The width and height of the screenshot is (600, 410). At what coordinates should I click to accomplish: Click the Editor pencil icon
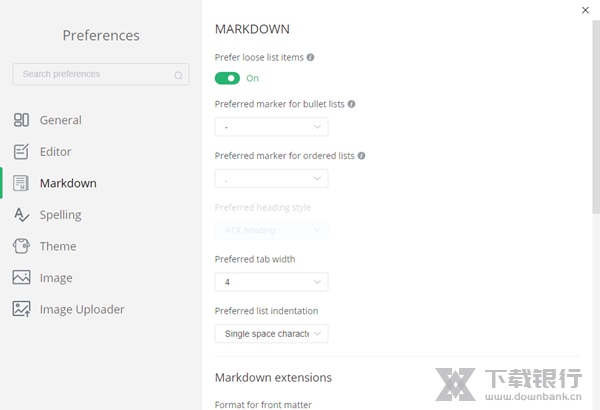21,152
